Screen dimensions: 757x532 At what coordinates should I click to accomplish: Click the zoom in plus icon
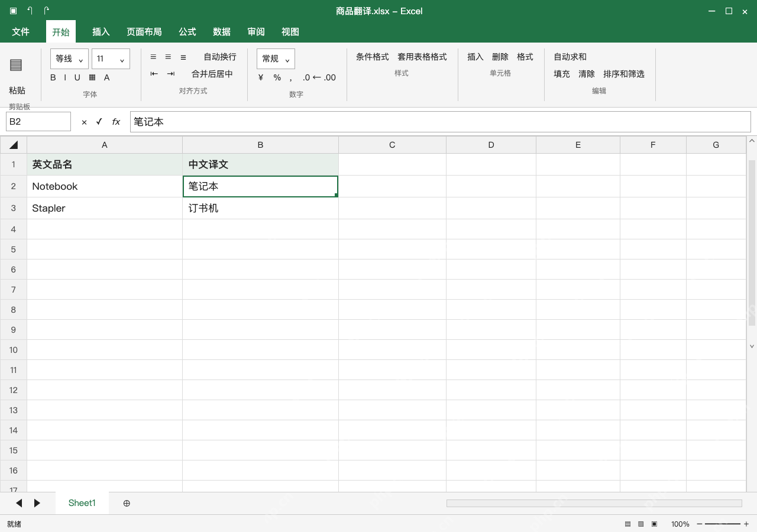[x=746, y=524]
